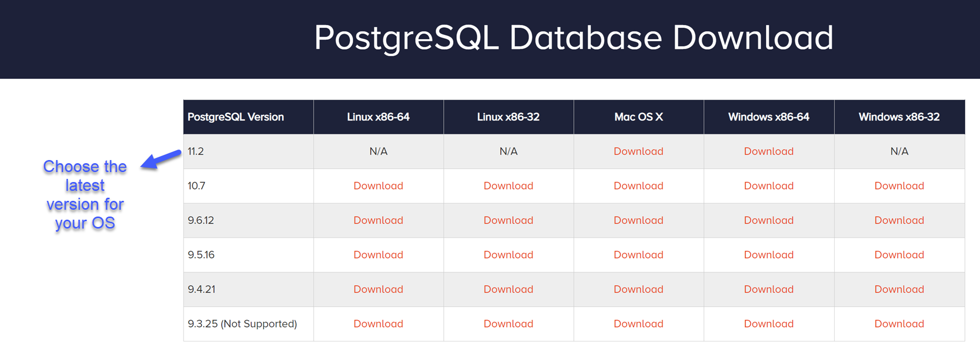Download version 10.7 for Linux x86-32

pos(508,186)
